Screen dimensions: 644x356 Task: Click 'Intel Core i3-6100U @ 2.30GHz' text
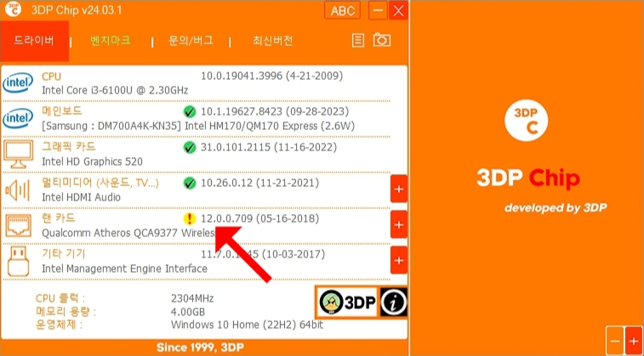pyautogui.click(x=115, y=90)
